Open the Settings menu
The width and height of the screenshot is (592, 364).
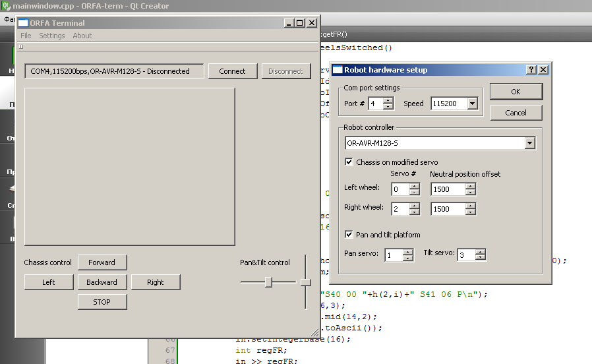tap(51, 36)
